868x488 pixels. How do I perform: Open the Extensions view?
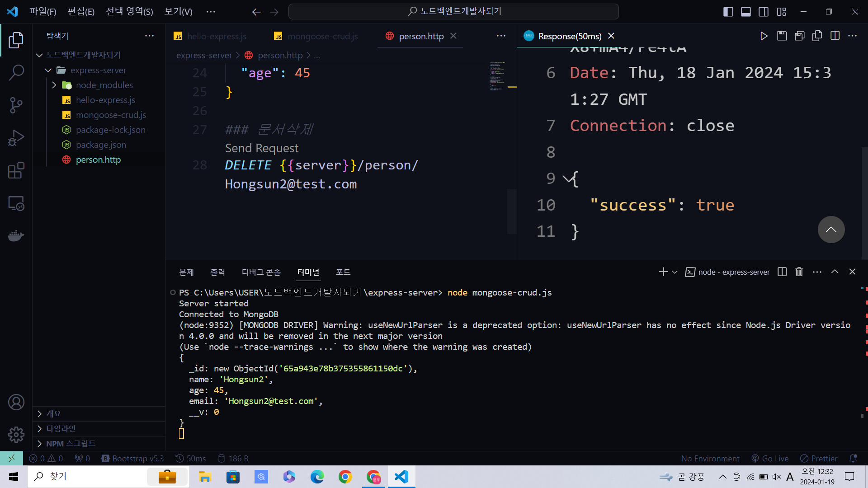click(x=16, y=171)
